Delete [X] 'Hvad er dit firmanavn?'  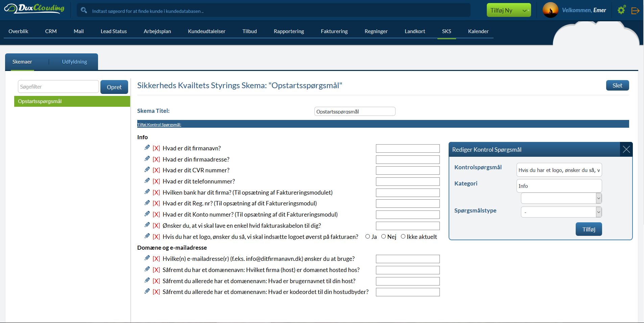click(156, 148)
